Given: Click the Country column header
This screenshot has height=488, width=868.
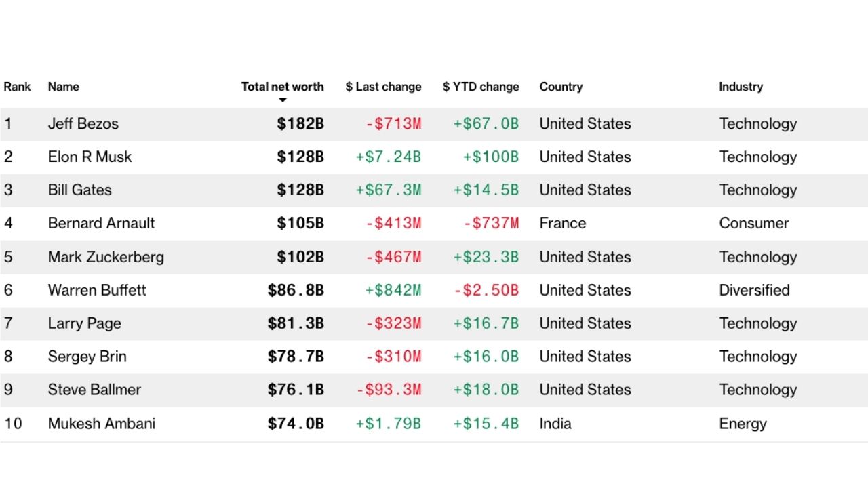Looking at the screenshot, I should [561, 87].
